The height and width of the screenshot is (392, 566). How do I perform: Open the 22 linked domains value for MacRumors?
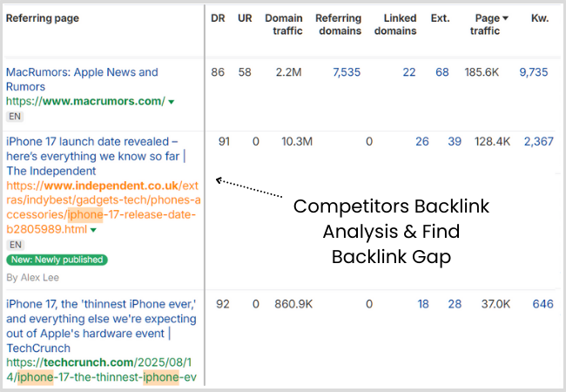[x=409, y=72]
